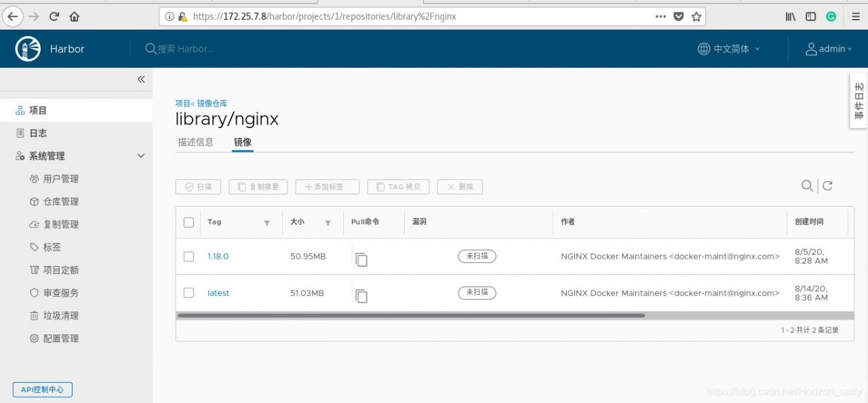Click the 扫描 button
The height and width of the screenshot is (403, 868).
coord(198,187)
